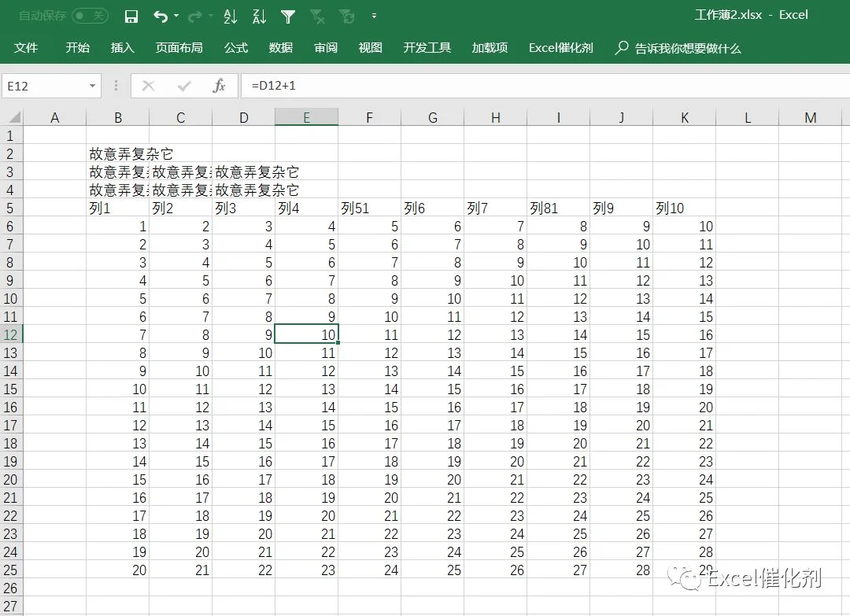Select cell B2 with text 故意弄复杂它
Screen dimensions: 850x616
[x=117, y=154]
